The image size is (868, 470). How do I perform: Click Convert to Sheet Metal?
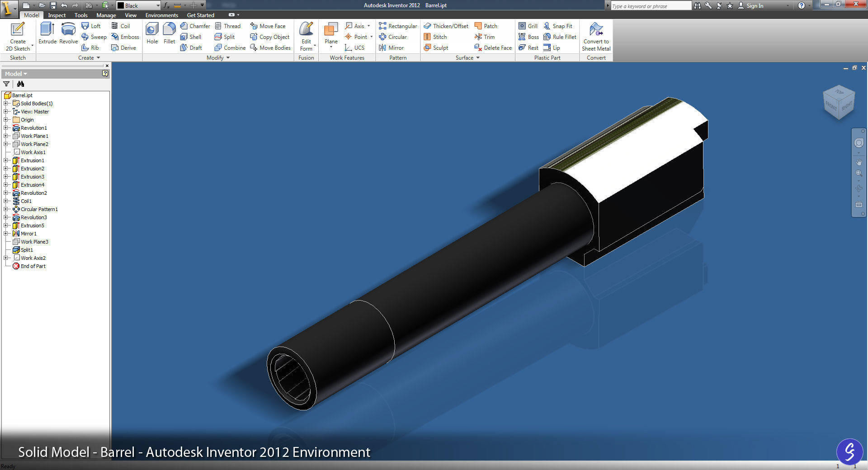point(596,36)
